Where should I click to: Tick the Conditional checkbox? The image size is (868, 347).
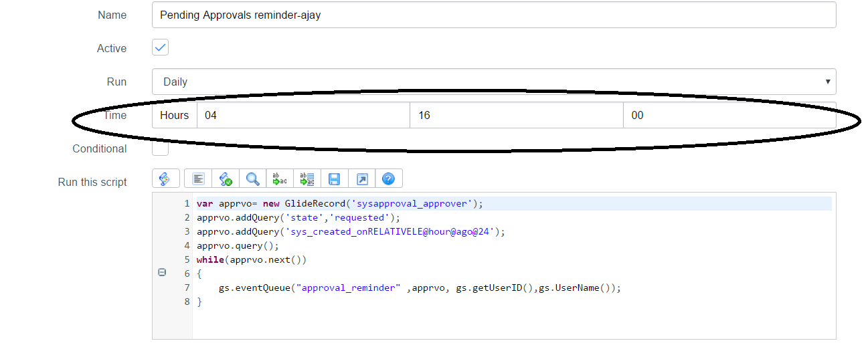(x=160, y=148)
